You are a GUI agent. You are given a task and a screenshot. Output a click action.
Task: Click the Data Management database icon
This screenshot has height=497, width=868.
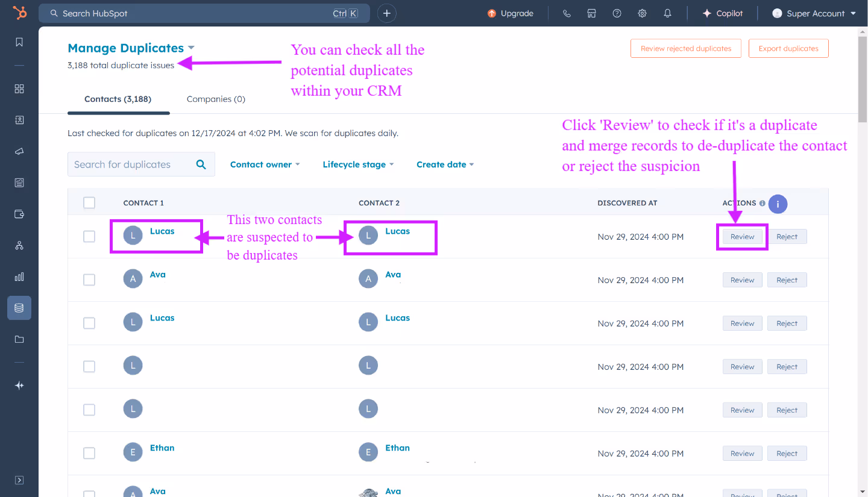19,308
